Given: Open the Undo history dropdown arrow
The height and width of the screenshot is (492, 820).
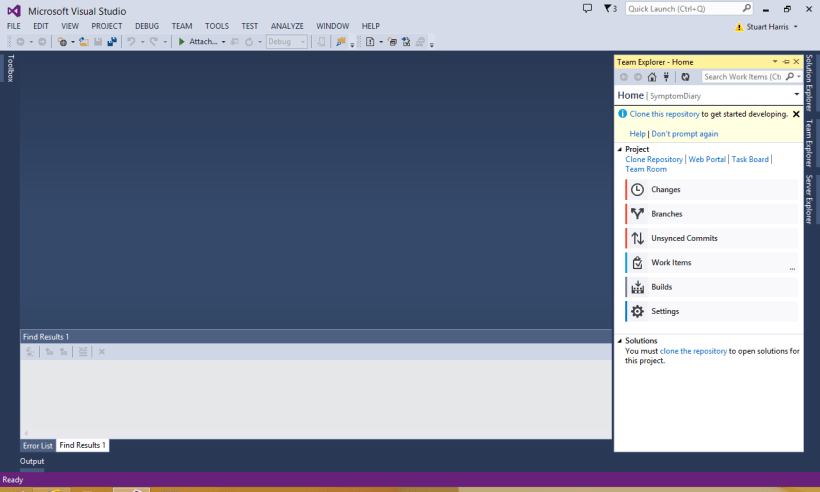Looking at the screenshot, I should pos(142,42).
